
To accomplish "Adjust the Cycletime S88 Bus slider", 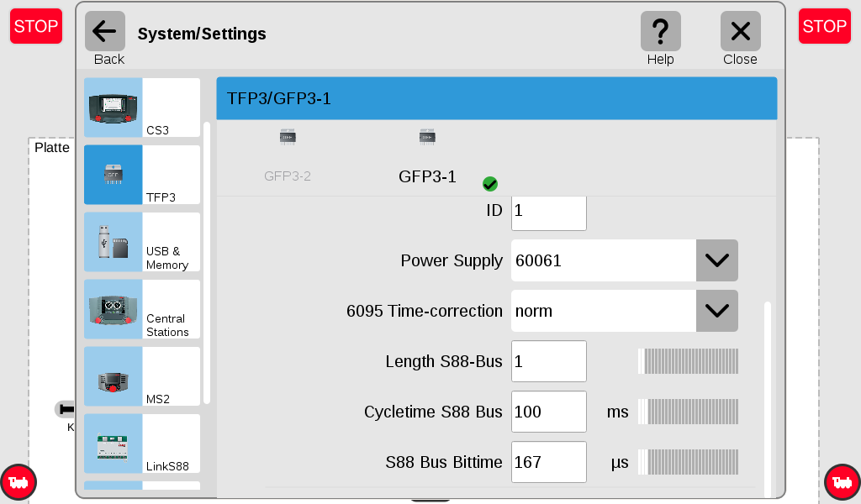I will click(x=688, y=412).
